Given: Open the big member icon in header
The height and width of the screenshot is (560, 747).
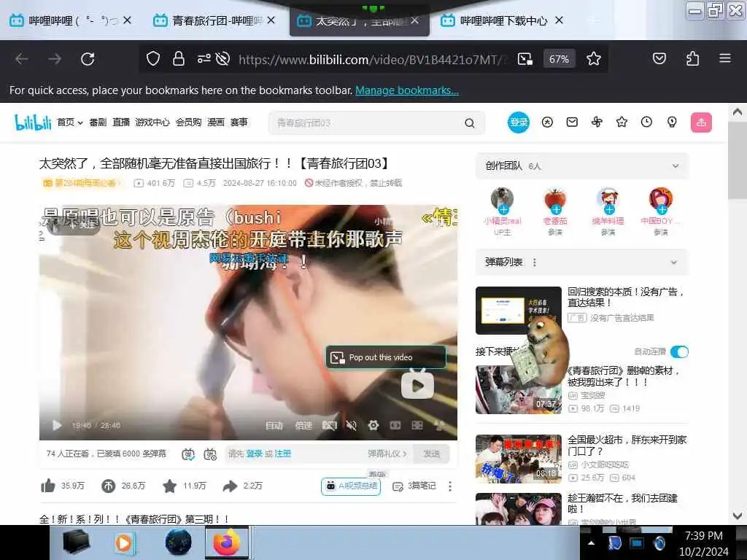Looking at the screenshot, I should coord(547,122).
